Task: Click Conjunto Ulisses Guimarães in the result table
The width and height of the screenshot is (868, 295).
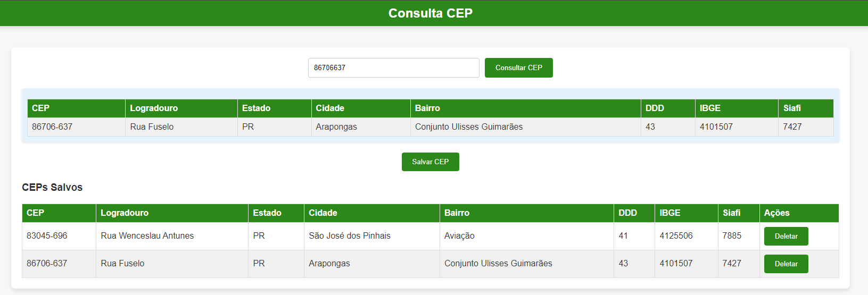Action: (469, 127)
